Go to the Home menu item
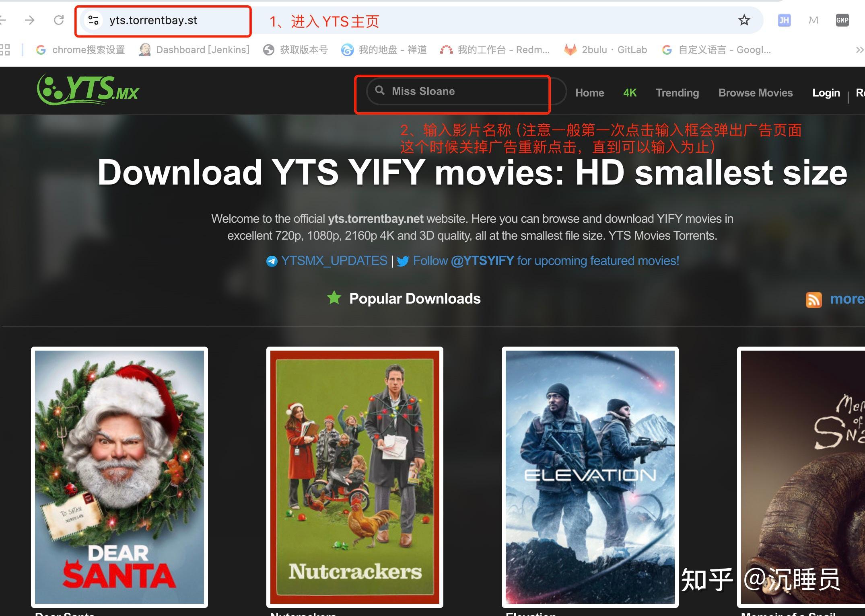 [x=589, y=93]
